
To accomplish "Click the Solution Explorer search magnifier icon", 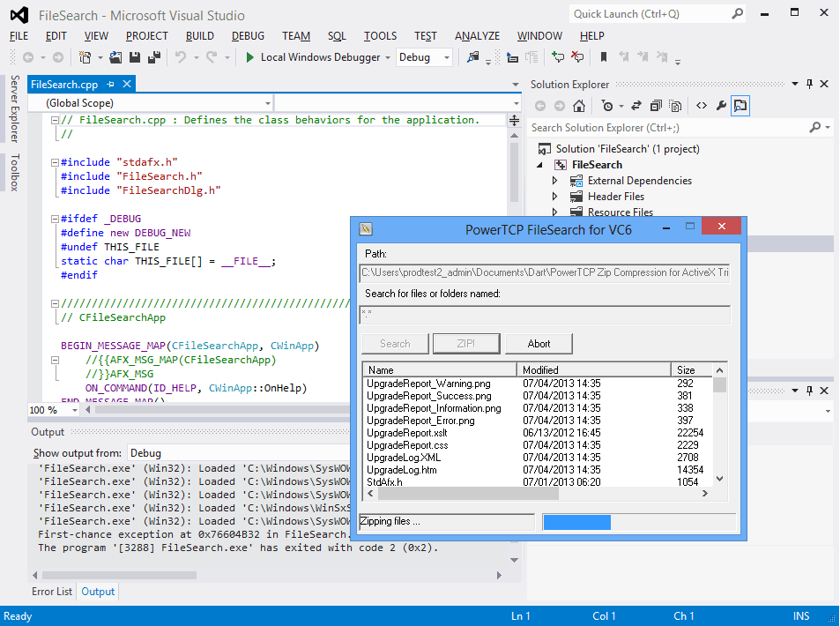I will point(814,128).
